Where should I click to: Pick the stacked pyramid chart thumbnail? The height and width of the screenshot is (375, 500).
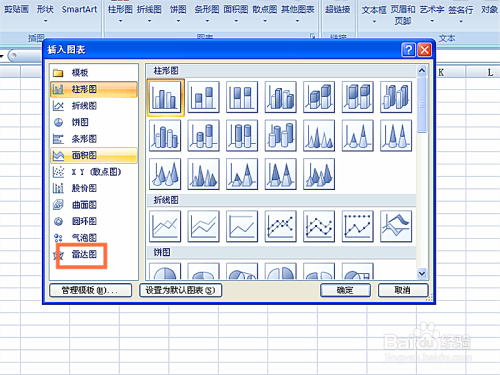point(242,174)
